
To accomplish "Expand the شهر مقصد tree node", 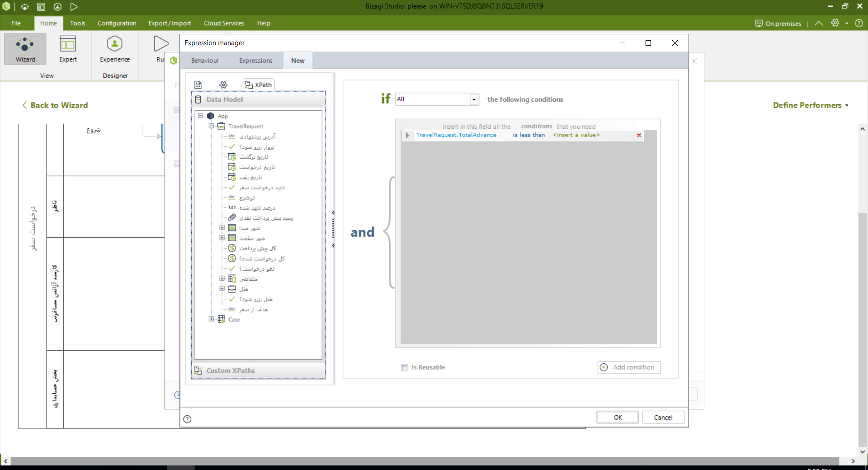I will pyautogui.click(x=222, y=238).
